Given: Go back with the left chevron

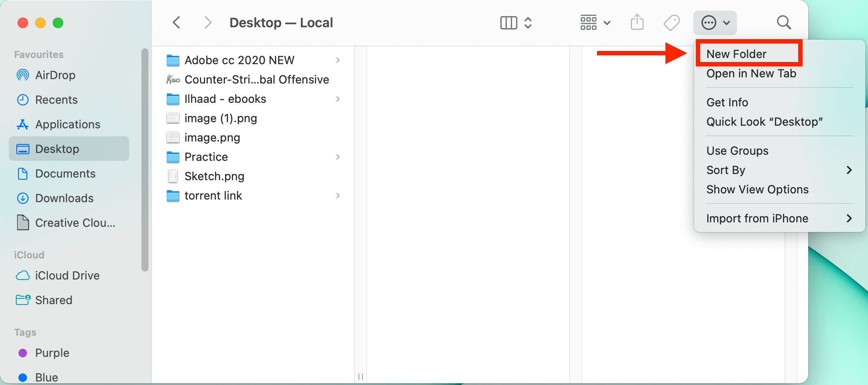Looking at the screenshot, I should click(x=177, y=22).
